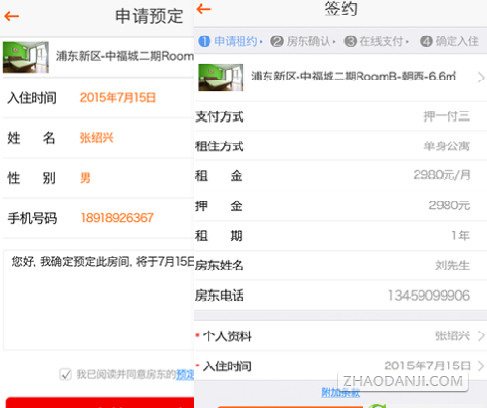Select step 1 申请租约 circle icon

pos(204,41)
